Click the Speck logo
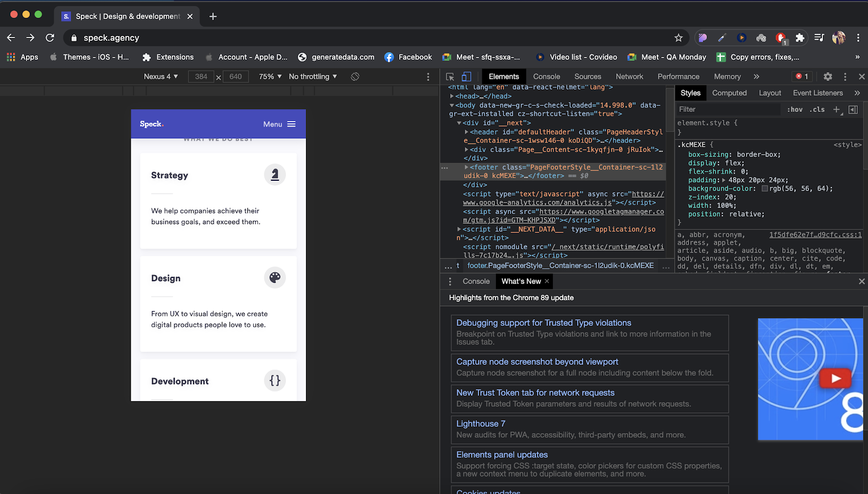This screenshot has height=494, width=868. (151, 124)
